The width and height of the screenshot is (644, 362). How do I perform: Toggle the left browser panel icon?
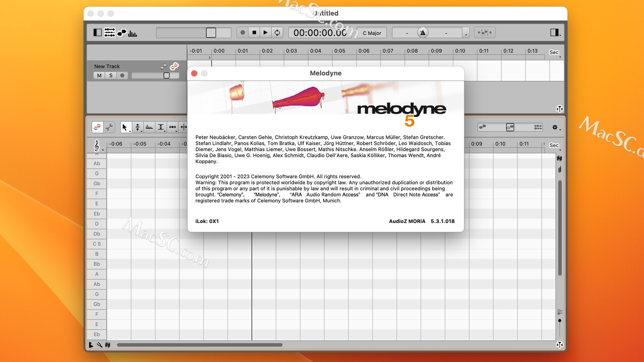pos(97,33)
